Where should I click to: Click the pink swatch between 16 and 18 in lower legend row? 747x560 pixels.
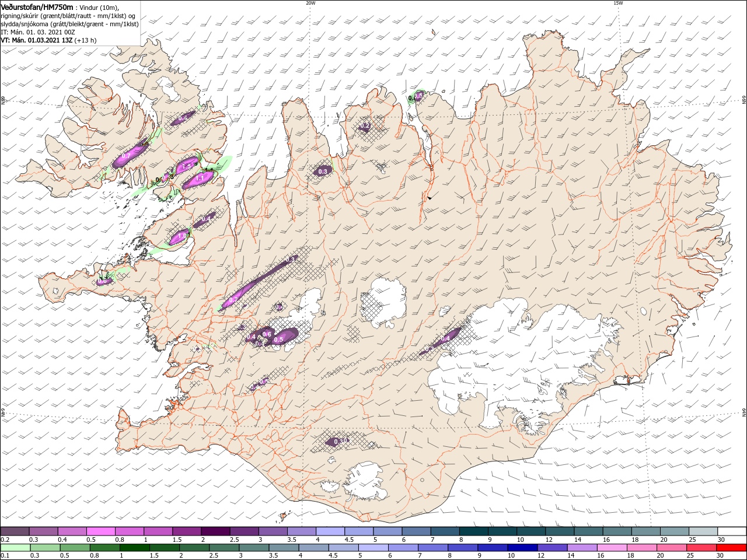pyautogui.click(x=611, y=548)
